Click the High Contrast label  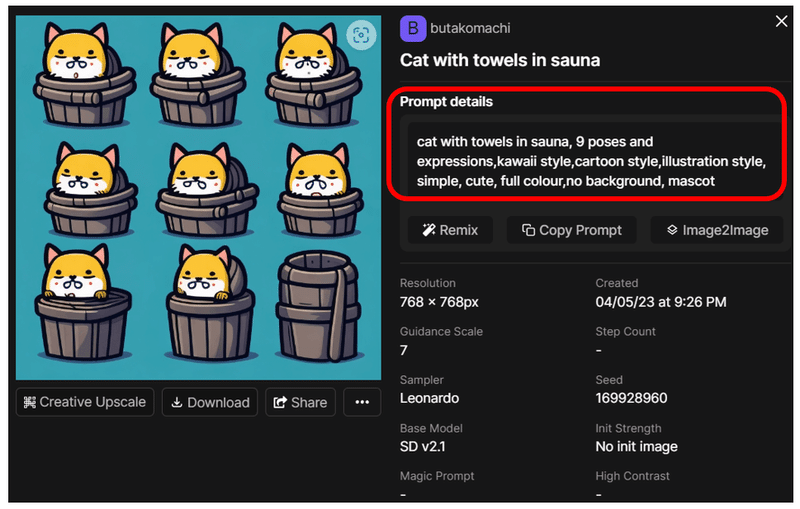coord(632,476)
